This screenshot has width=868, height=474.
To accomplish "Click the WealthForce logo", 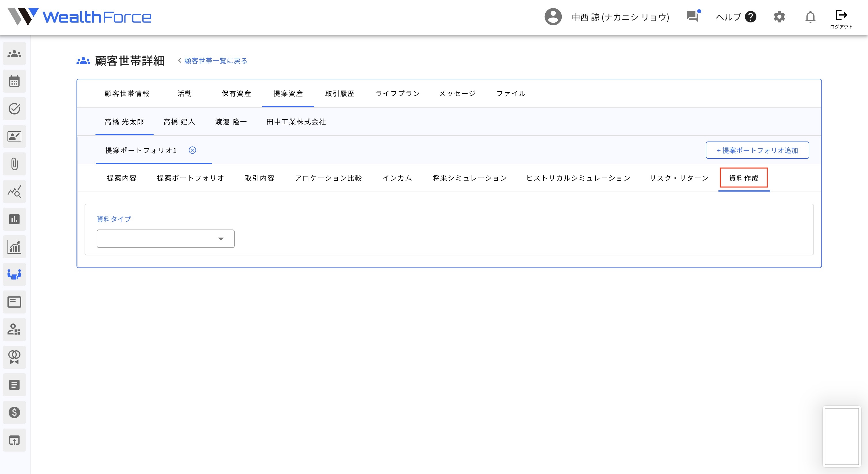I will 79,17.
